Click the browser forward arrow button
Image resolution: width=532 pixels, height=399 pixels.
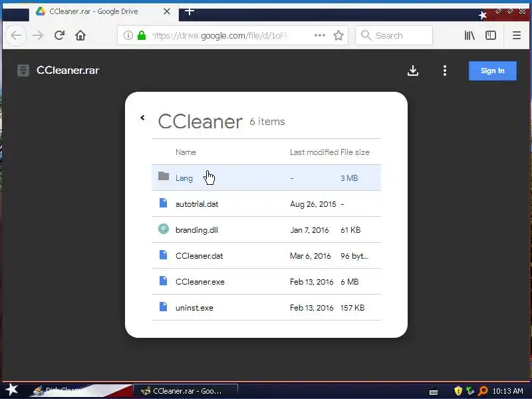pyautogui.click(x=38, y=35)
